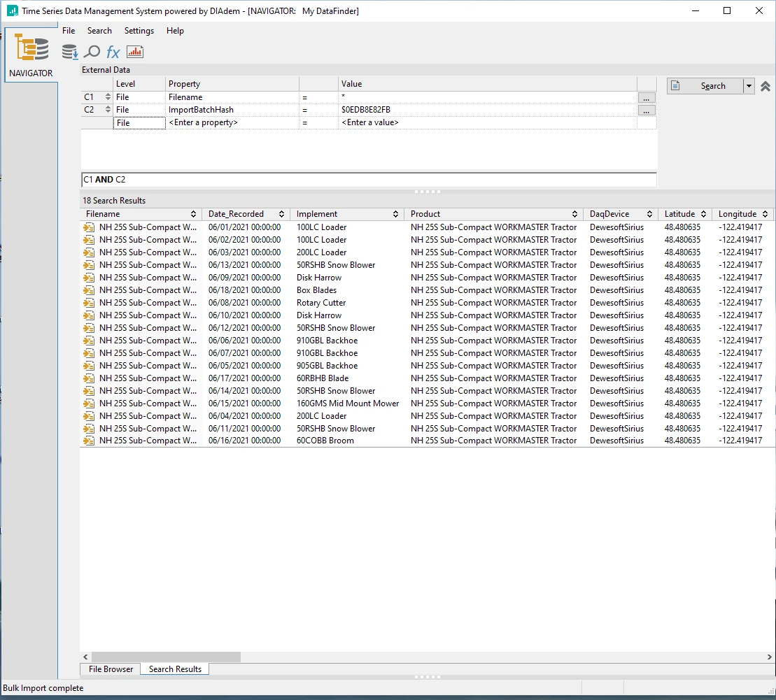The image size is (776, 700).
Task: Click the bar chart report icon
Action: click(x=135, y=52)
